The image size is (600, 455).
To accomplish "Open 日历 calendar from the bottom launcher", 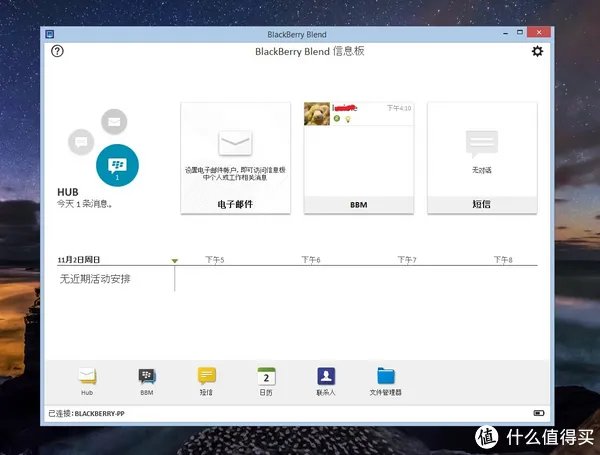I will coord(266,381).
